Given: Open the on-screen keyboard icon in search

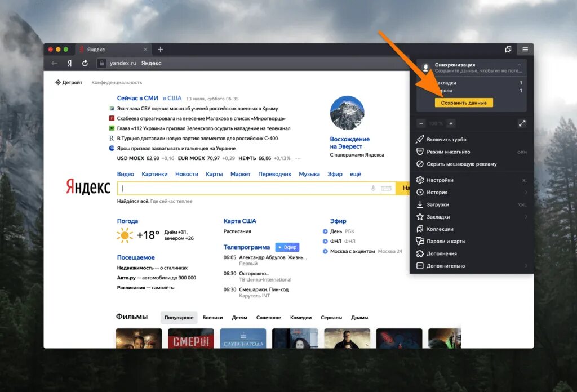Looking at the screenshot, I should [386, 188].
